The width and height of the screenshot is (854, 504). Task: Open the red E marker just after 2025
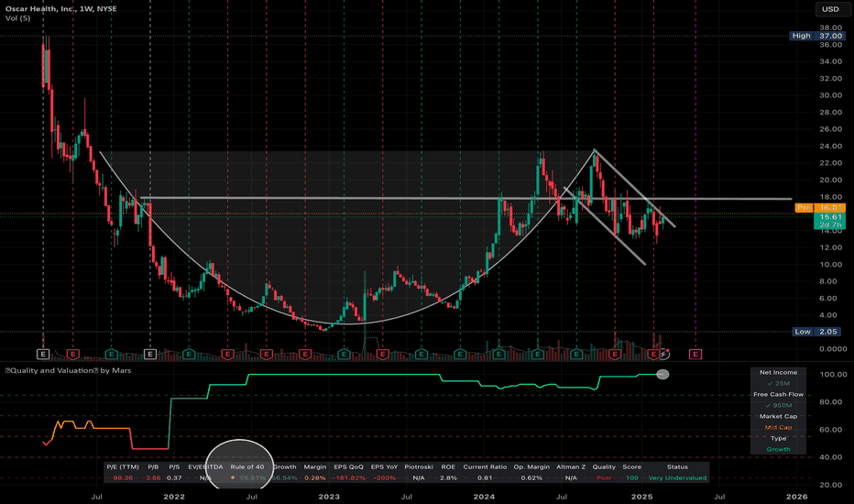click(653, 354)
